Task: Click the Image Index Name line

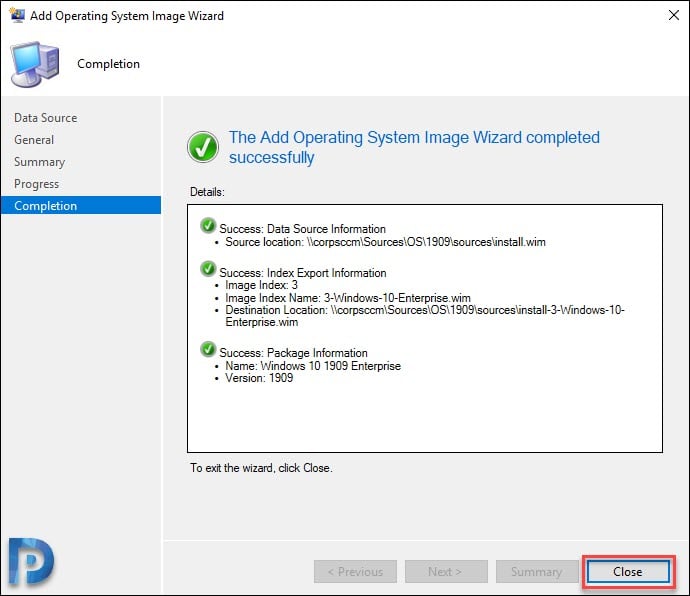Action: coord(348,298)
